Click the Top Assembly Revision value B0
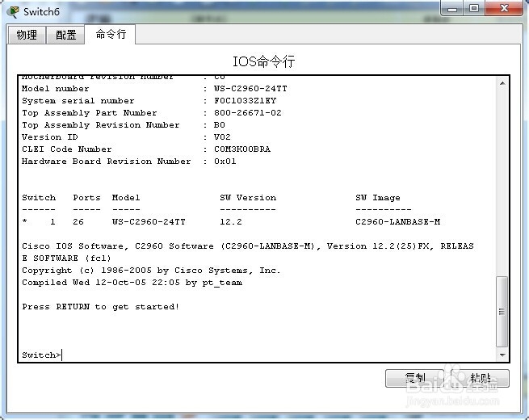 220,125
